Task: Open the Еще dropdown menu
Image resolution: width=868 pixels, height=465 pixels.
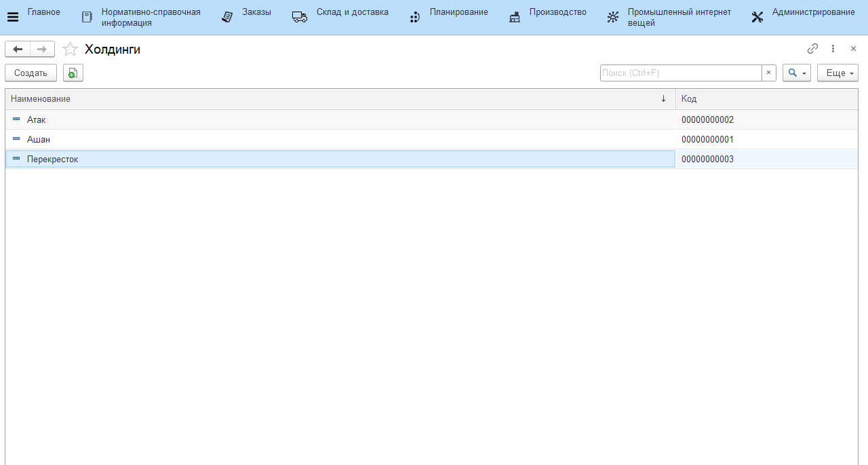Action: (x=837, y=73)
